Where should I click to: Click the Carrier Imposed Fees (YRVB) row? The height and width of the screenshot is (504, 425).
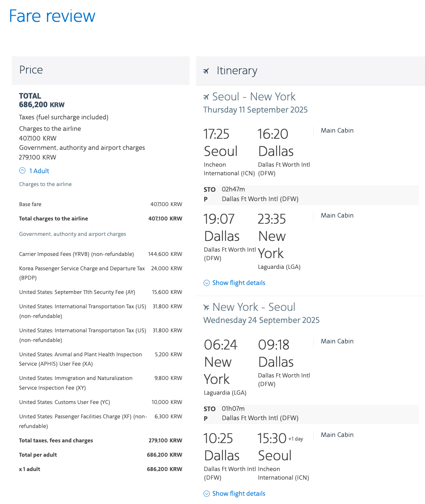point(76,254)
